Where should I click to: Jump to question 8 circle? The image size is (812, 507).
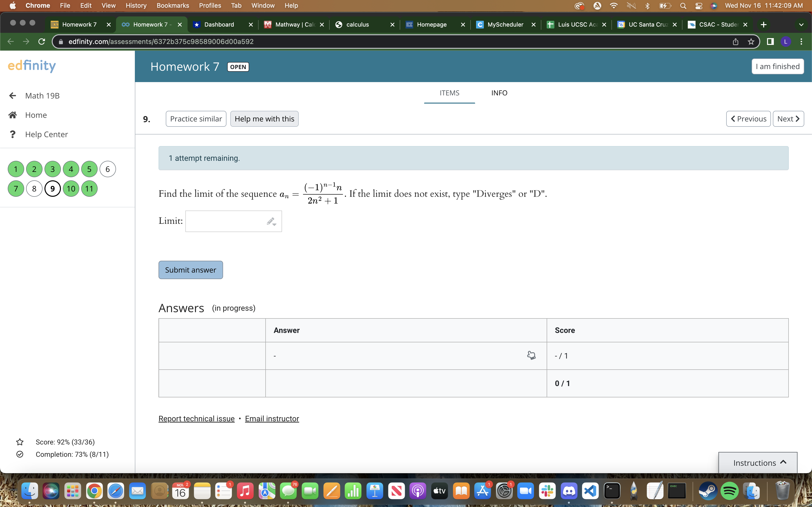[x=34, y=189]
